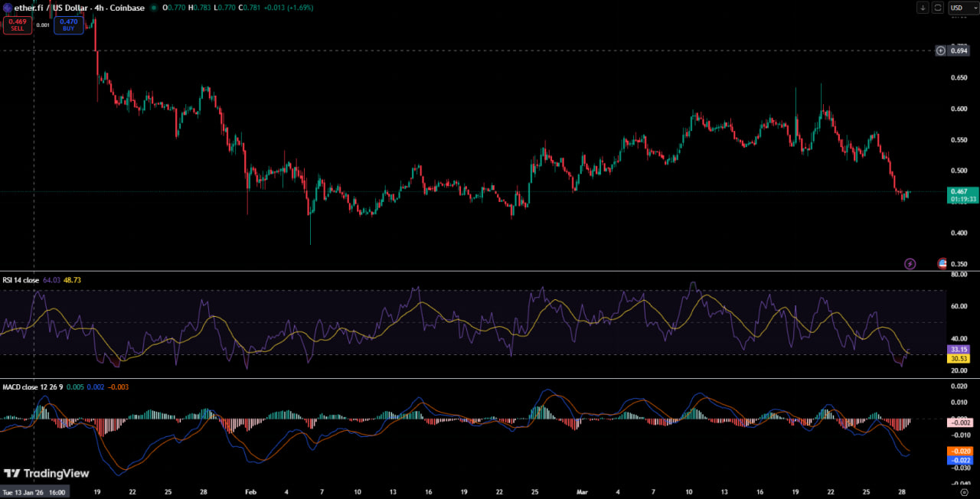Click the 0.400 price scale label
The height and width of the screenshot is (499, 980).
[959, 233]
